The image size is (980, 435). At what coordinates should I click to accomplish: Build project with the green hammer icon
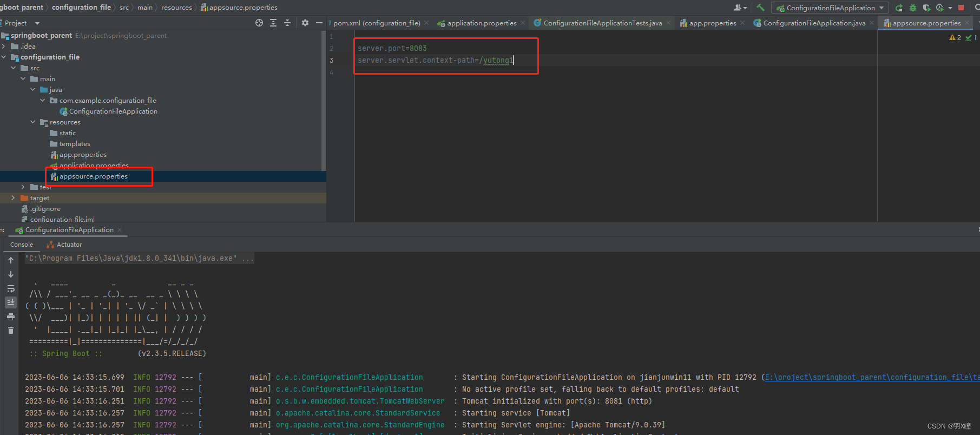761,8
